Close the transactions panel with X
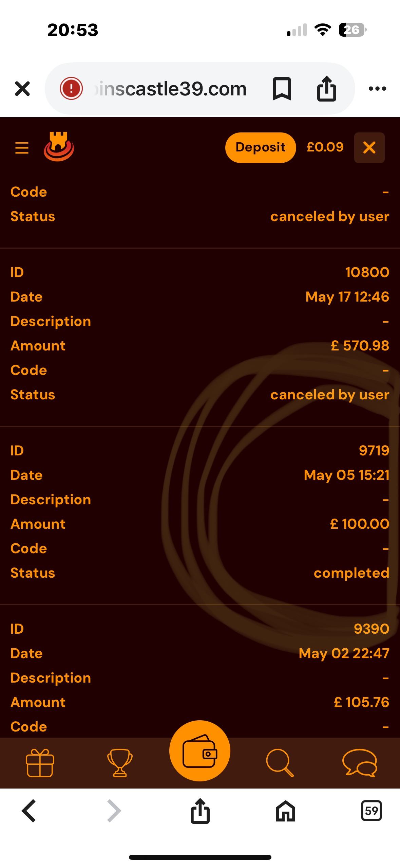 pyautogui.click(x=369, y=148)
